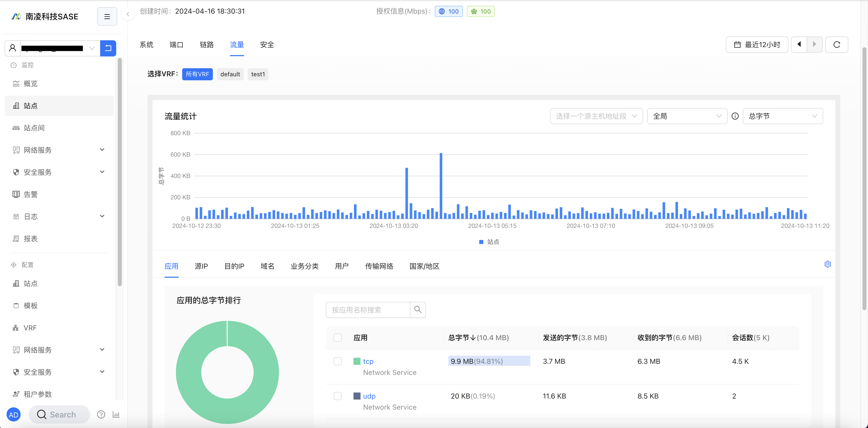This screenshot has width=868, height=428.
Task: Toggle 站点 legend in chart
Action: point(489,242)
